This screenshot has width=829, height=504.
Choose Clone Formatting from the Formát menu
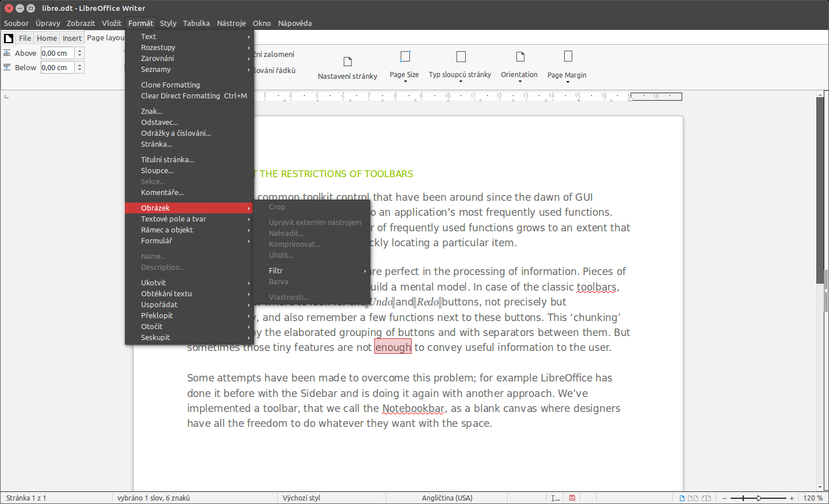[189, 85]
